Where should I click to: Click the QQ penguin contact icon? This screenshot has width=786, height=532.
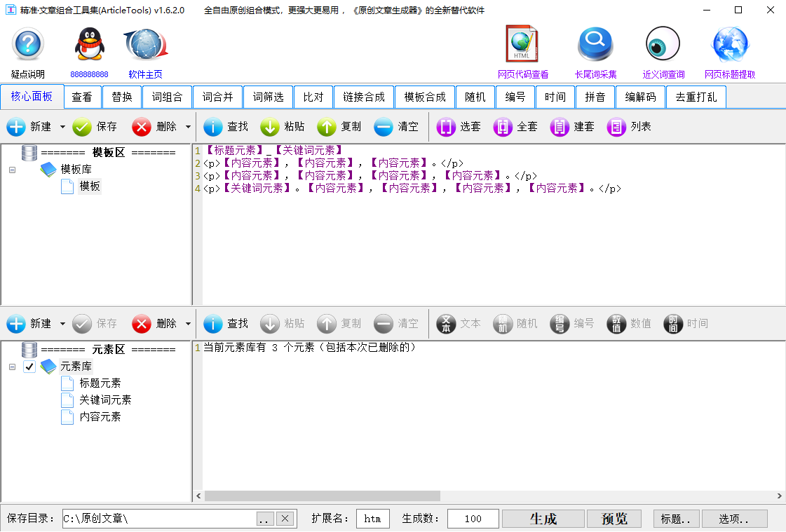point(89,46)
